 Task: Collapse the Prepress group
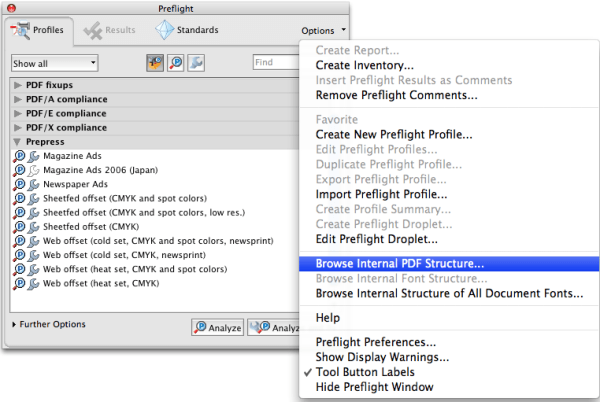click(17, 142)
